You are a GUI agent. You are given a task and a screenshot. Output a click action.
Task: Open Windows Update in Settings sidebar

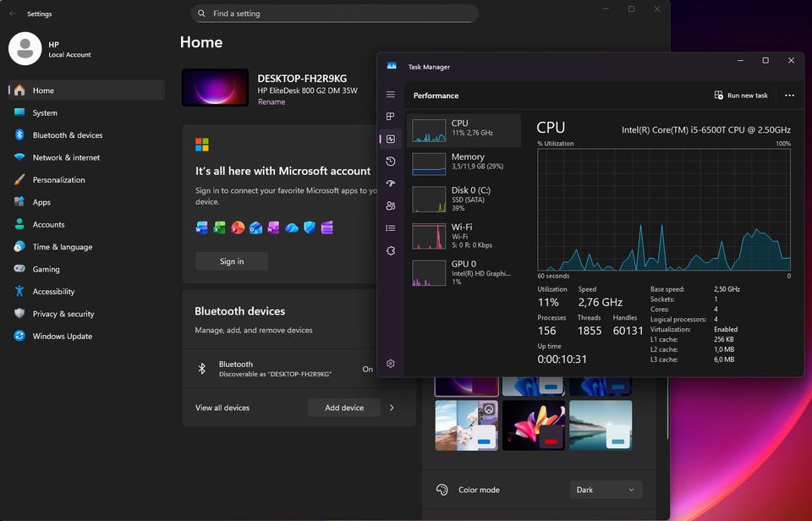62,337
